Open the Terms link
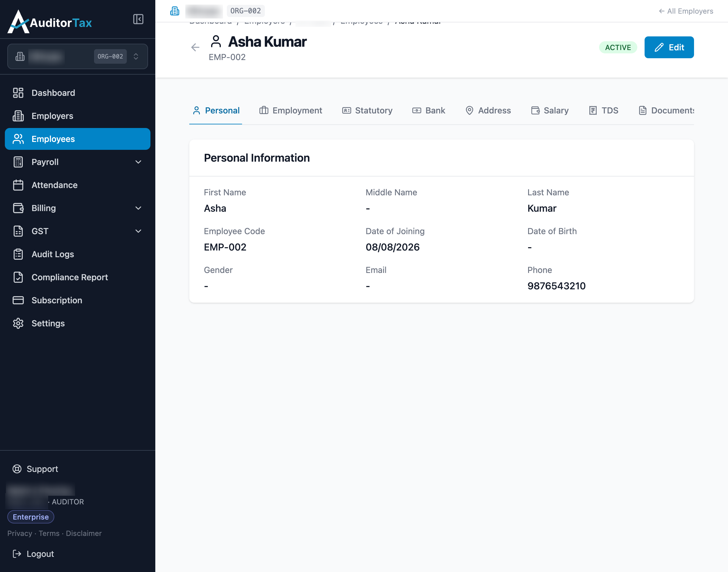 [49, 533]
